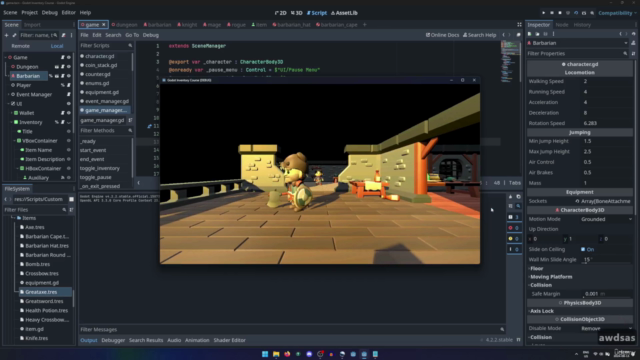Image resolution: width=640 pixels, height=360 pixels.
Task: Click Search Help button
Action: (x=480, y=35)
